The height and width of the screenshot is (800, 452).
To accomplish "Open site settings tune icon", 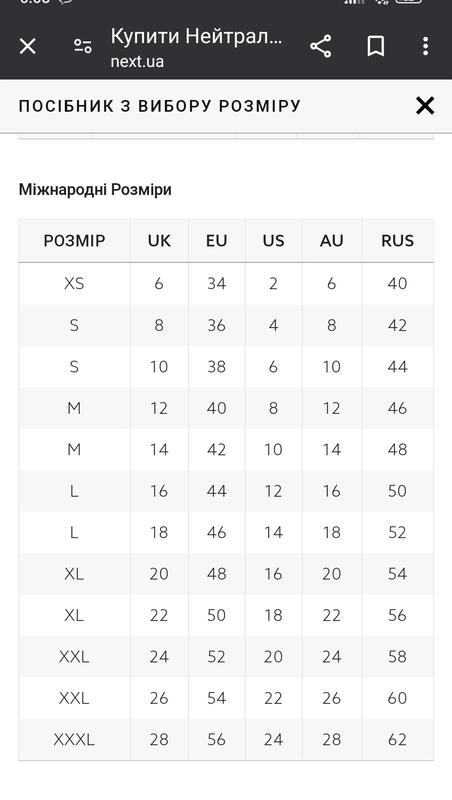I will click(83, 46).
